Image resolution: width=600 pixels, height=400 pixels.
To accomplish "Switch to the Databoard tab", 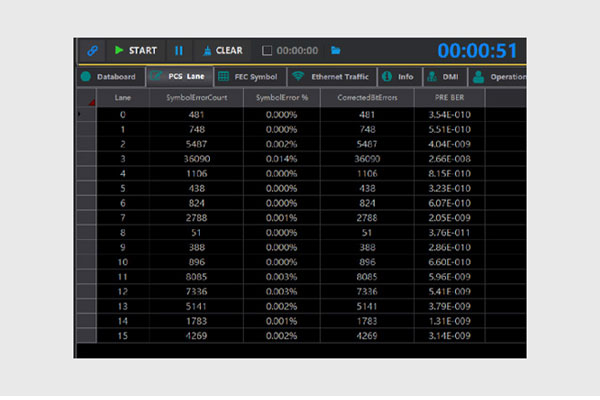I will 110,77.
